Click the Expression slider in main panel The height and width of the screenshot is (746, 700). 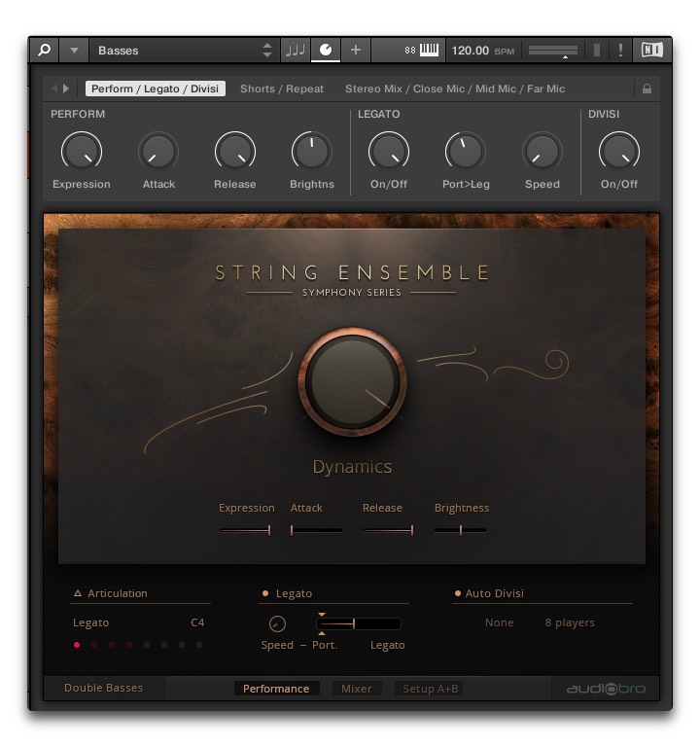tap(245, 530)
